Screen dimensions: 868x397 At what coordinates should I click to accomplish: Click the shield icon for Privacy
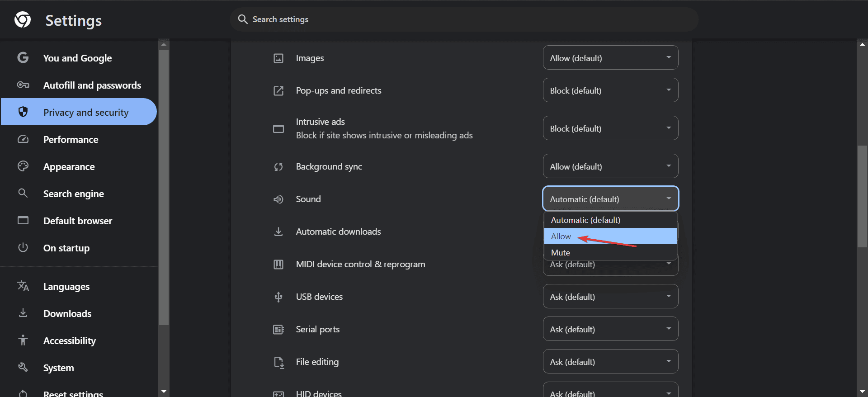click(23, 112)
